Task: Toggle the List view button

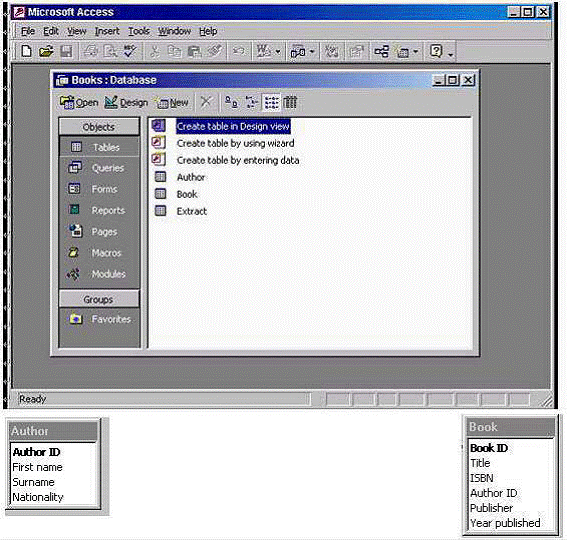Action: click(271, 102)
